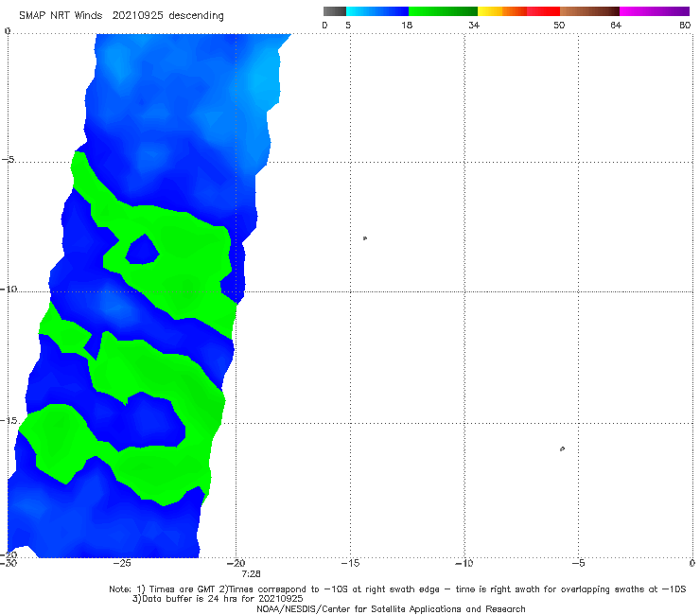Screen dimensions: 700x615
Task: Click the 'NOAA/NESDIS/Center for Satellite Applications and Research' credit
Action: coord(391,609)
